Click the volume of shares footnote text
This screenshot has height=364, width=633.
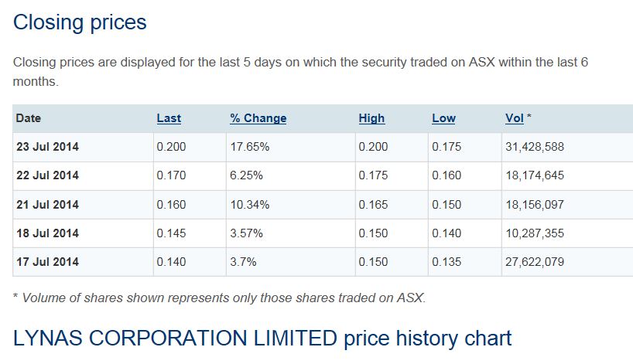[219, 298]
